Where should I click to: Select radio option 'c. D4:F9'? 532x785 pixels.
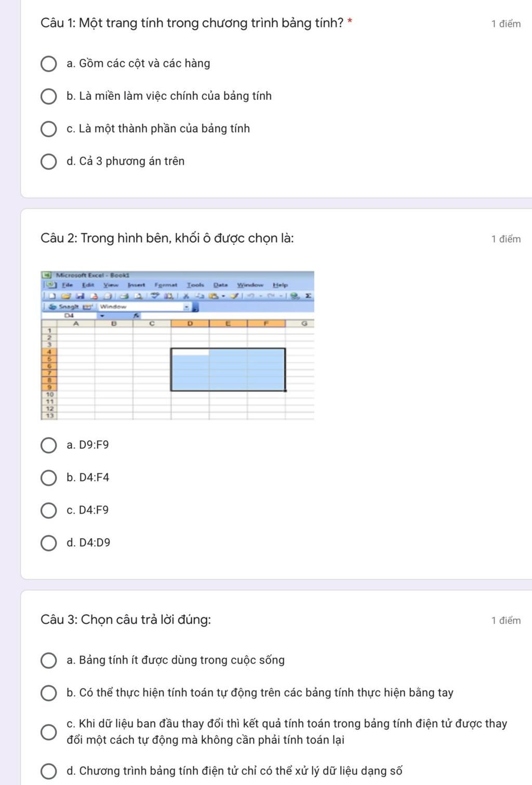49,511
